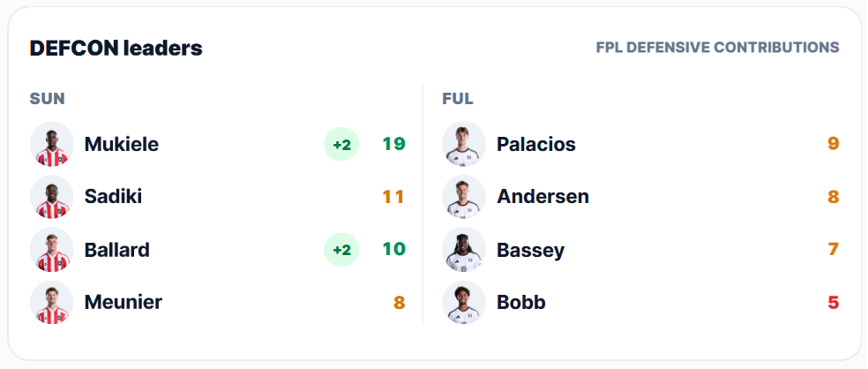868x369 pixels.
Task: Click Meunier's player headshot
Action: (51, 302)
